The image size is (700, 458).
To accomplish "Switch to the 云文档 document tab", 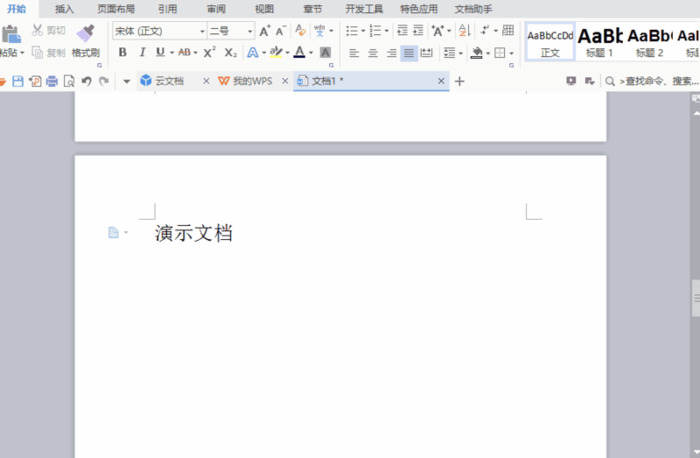I will [169, 81].
